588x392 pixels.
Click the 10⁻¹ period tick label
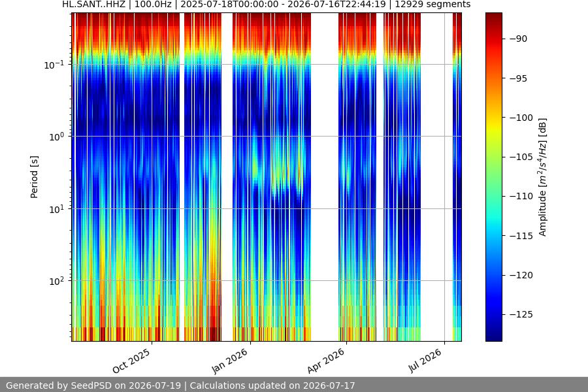tap(54, 65)
